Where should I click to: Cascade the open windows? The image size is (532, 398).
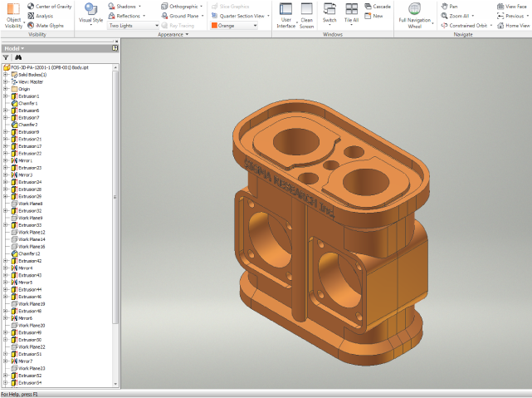(378, 7)
